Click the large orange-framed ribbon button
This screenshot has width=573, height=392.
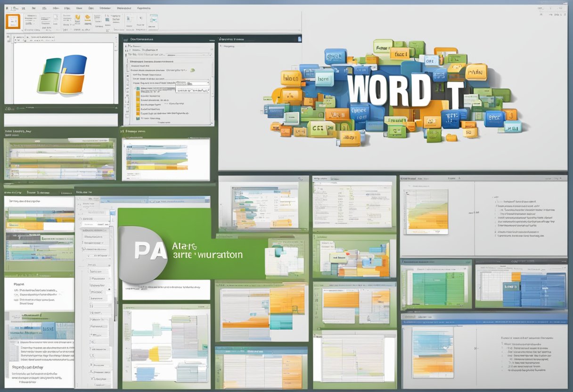13,21
